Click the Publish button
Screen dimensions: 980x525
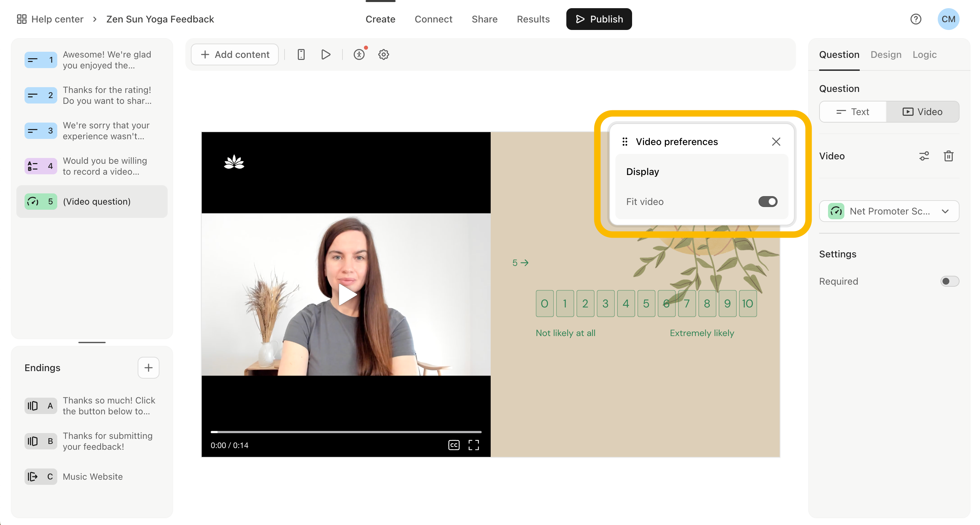[x=599, y=19]
